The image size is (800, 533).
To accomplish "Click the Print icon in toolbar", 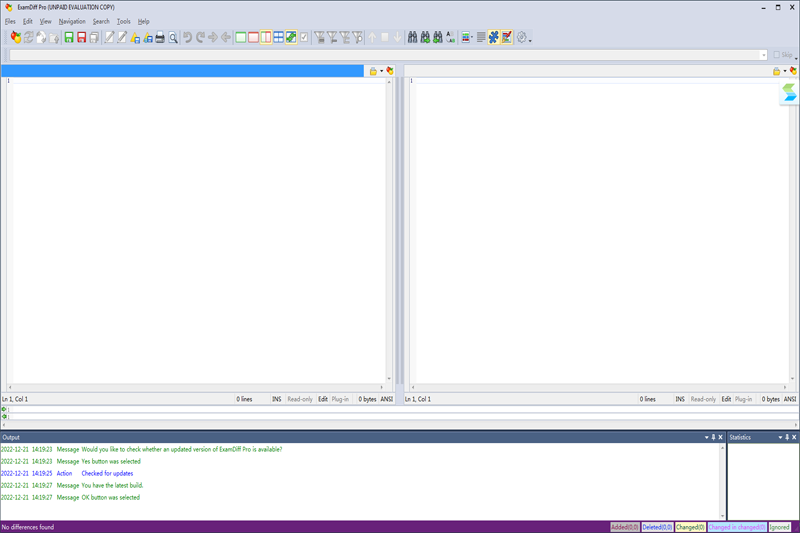I will [x=159, y=37].
